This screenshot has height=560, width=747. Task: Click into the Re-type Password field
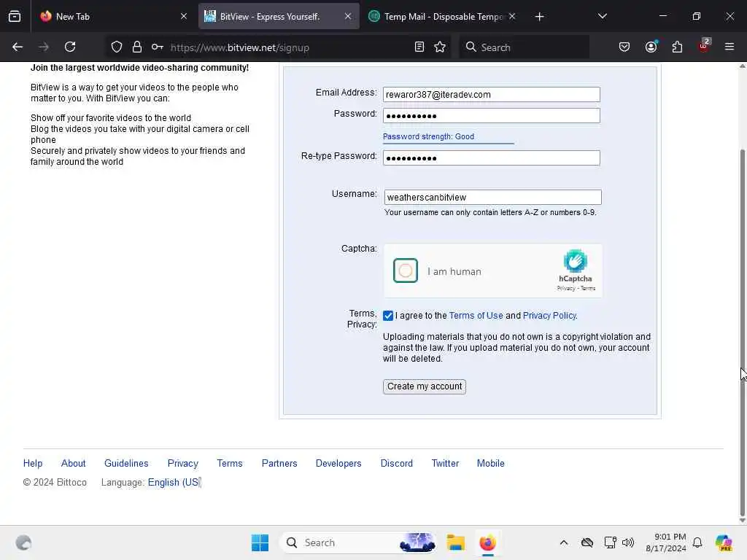pos(491,158)
